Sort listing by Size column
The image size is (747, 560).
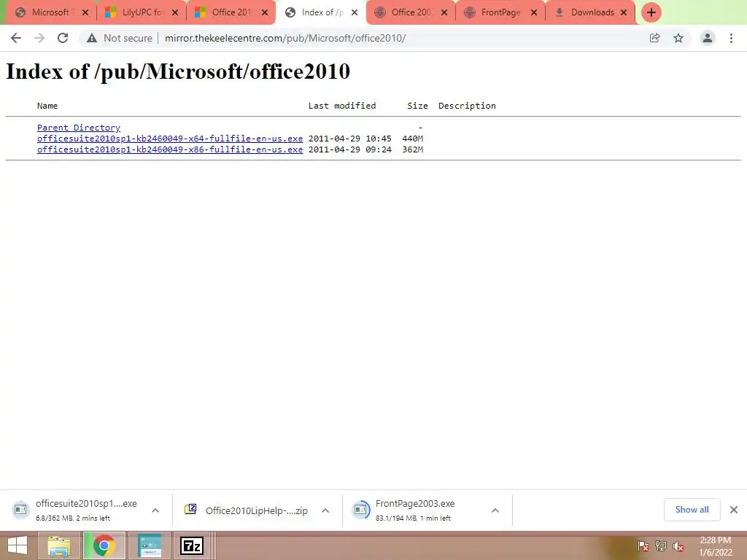pos(417,106)
